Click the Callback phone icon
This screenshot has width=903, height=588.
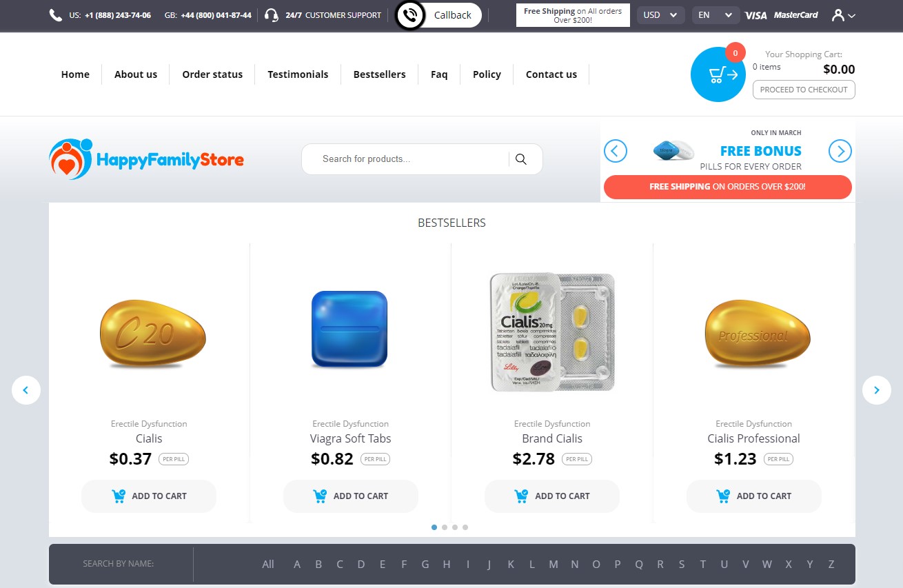(410, 14)
